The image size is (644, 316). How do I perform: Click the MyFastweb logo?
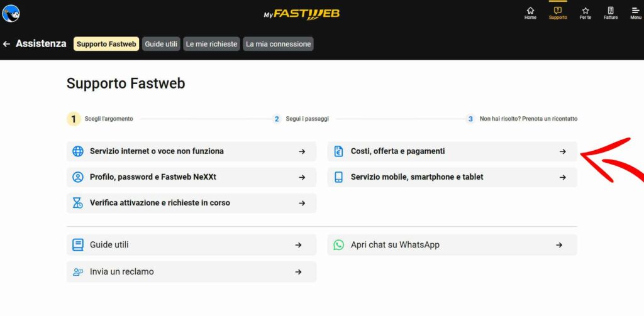(302, 14)
